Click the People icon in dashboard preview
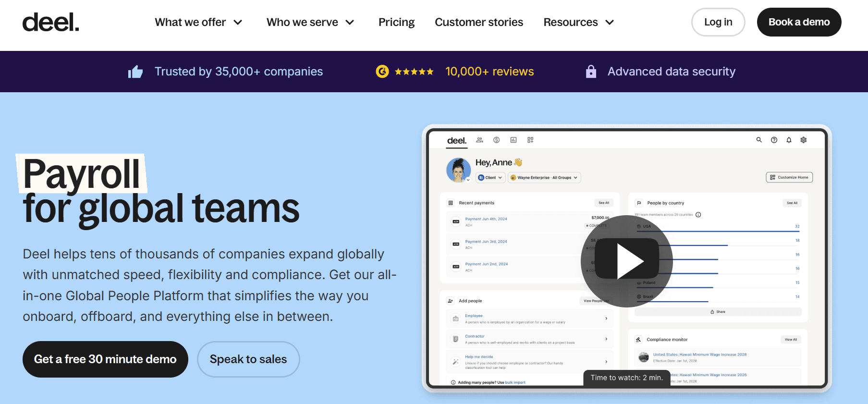 (x=479, y=140)
